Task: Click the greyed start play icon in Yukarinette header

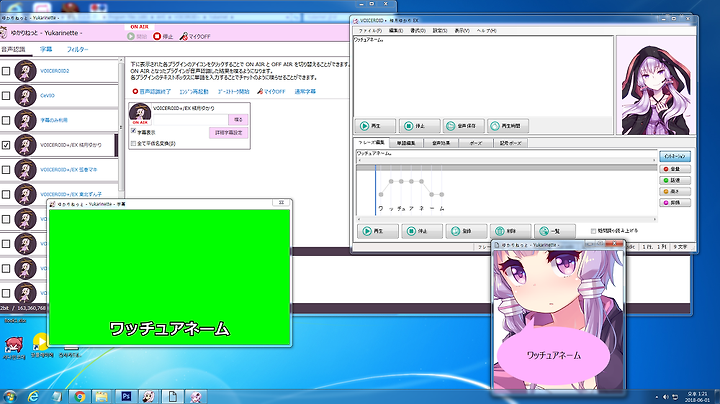Action: tap(131, 36)
